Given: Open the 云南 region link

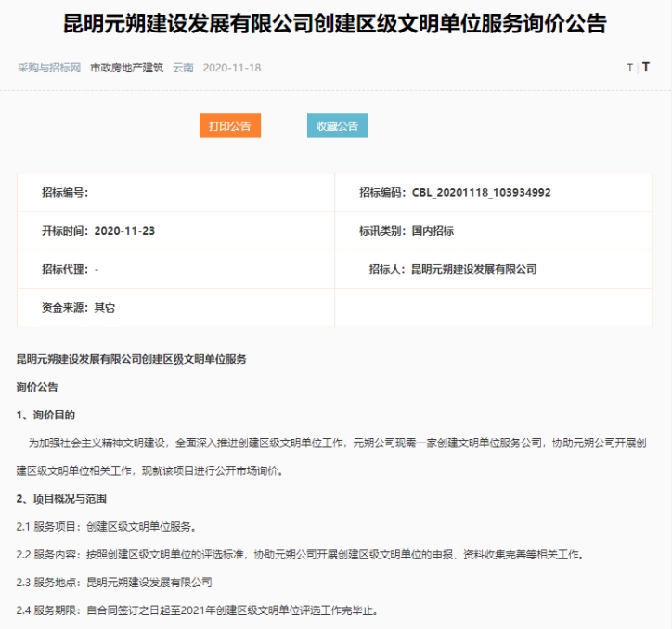Looking at the screenshot, I should (183, 68).
